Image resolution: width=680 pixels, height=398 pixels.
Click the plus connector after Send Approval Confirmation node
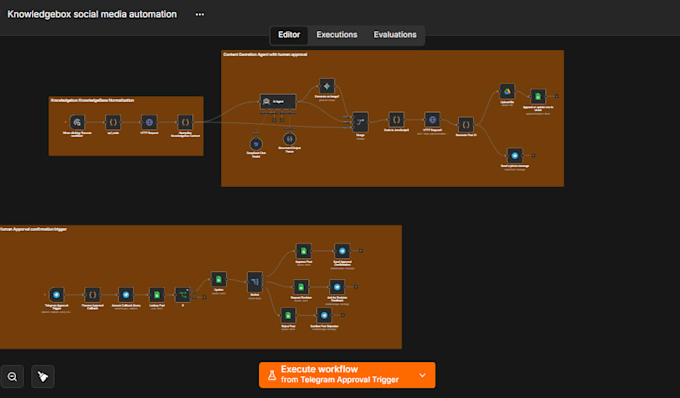[361, 251]
